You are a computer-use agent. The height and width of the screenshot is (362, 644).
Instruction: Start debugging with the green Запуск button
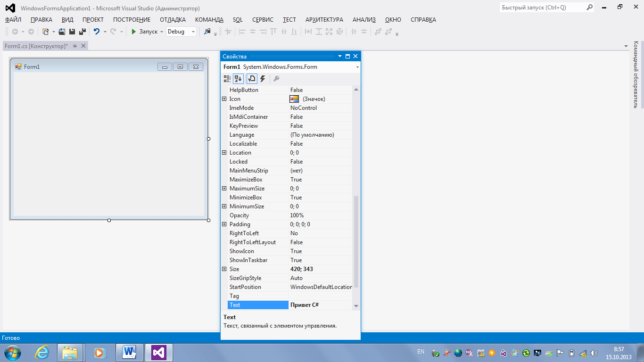(x=144, y=32)
